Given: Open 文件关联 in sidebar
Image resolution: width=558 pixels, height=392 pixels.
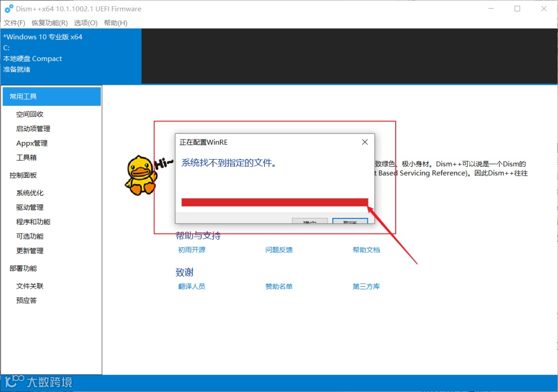Looking at the screenshot, I should tap(29, 286).
